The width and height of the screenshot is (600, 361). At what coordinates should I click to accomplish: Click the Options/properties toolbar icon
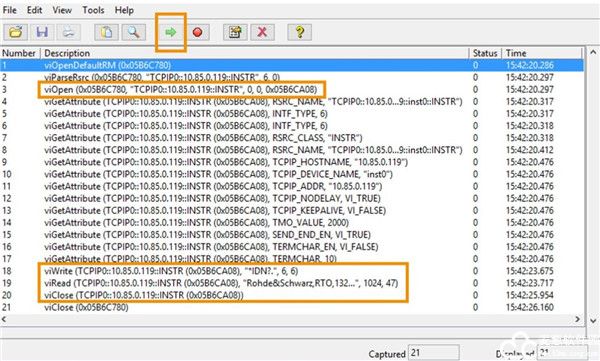(235, 32)
